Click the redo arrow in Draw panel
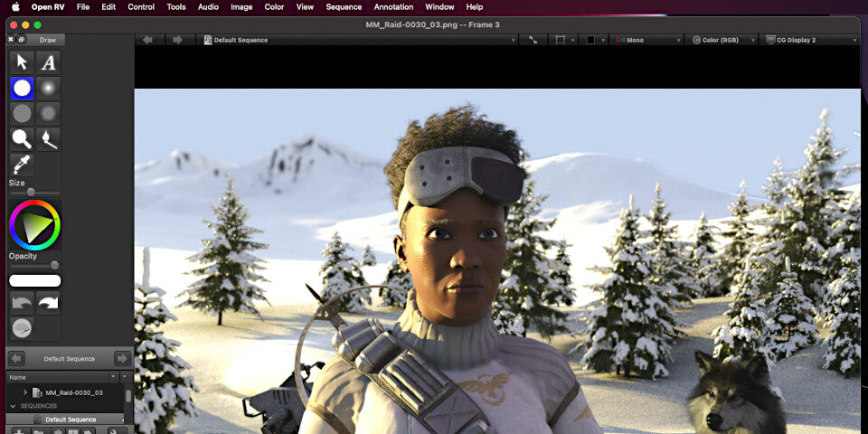 49,303
